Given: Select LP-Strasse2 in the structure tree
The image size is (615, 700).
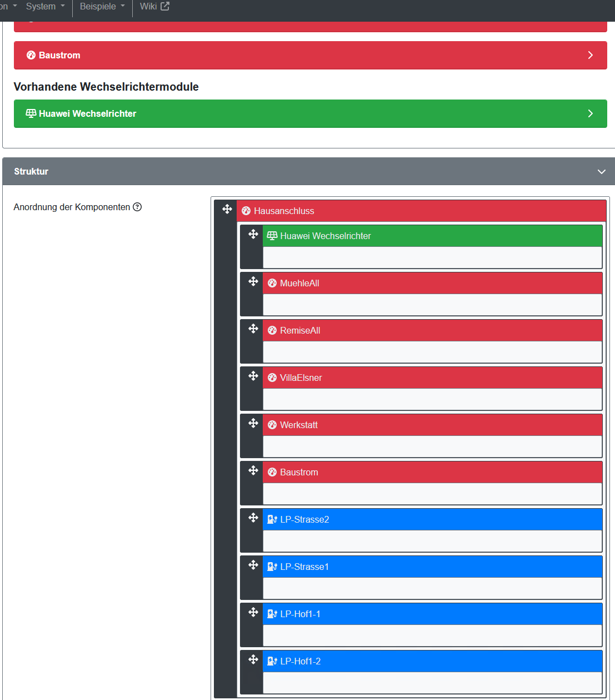Looking at the screenshot, I should 432,519.
